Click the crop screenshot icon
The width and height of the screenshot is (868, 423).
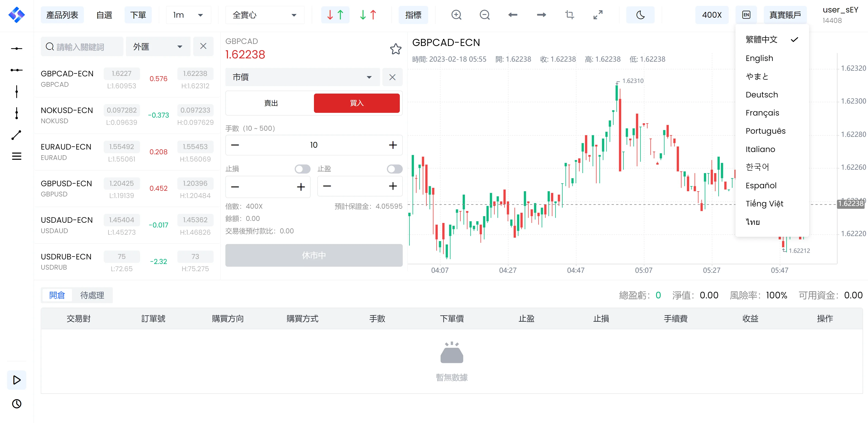point(569,15)
